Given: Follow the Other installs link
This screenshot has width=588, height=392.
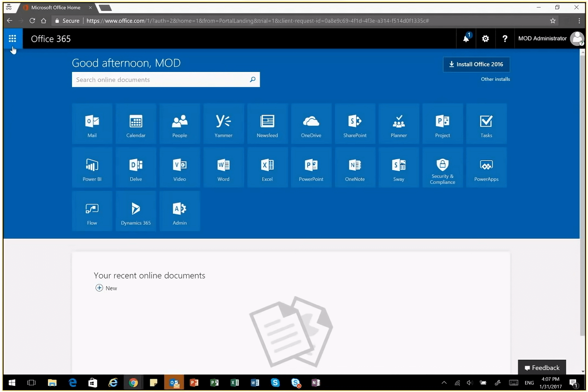Looking at the screenshot, I should (x=495, y=79).
